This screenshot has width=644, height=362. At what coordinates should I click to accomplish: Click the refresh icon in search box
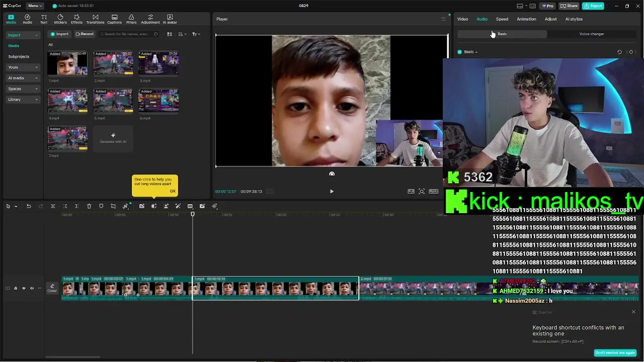155,34
